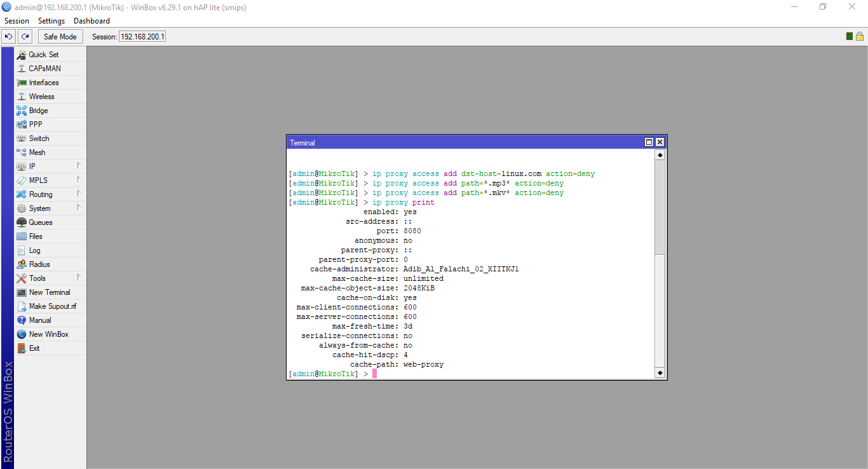868x469 pixels.
Task: Open Quick Set from sidebar label
Action: (44, 55)
